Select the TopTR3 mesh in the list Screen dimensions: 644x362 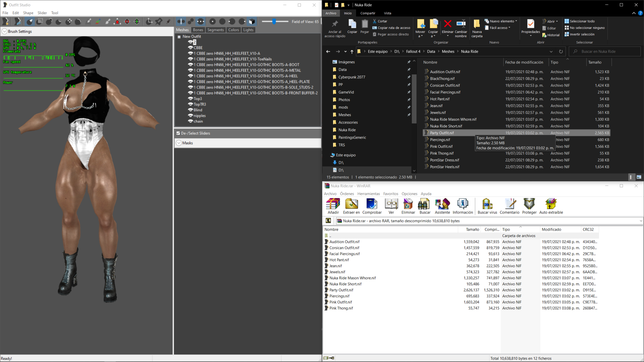200,104
